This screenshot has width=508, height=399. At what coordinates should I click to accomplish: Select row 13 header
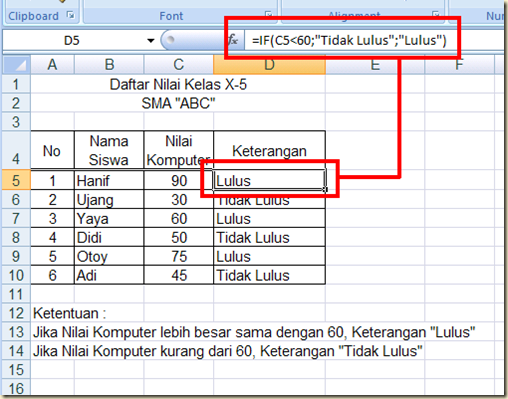pos(16,332)
